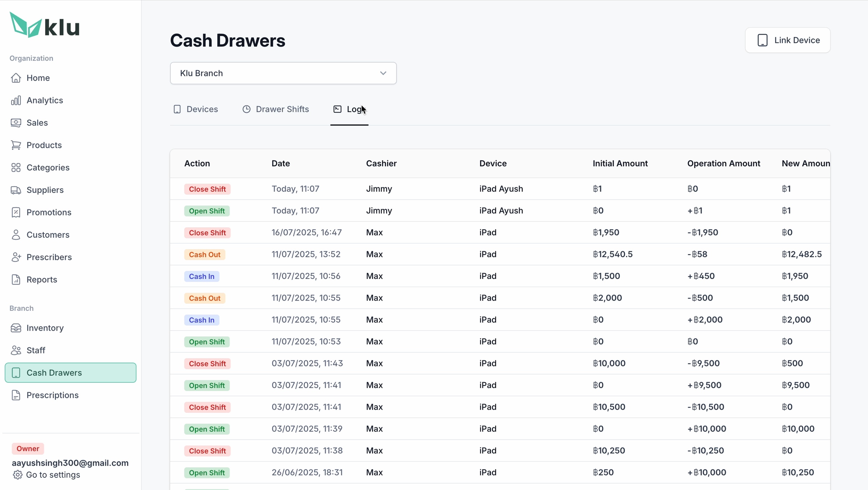
Task: Click the Action column header
Action: point(197,163)
